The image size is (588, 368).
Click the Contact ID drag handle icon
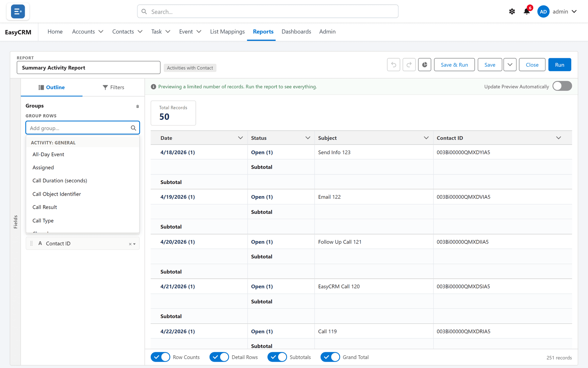[x=31, y=244]
